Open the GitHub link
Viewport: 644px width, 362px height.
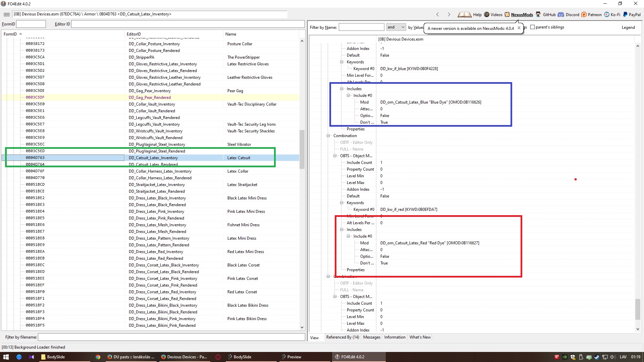click(x=546, y=14)
